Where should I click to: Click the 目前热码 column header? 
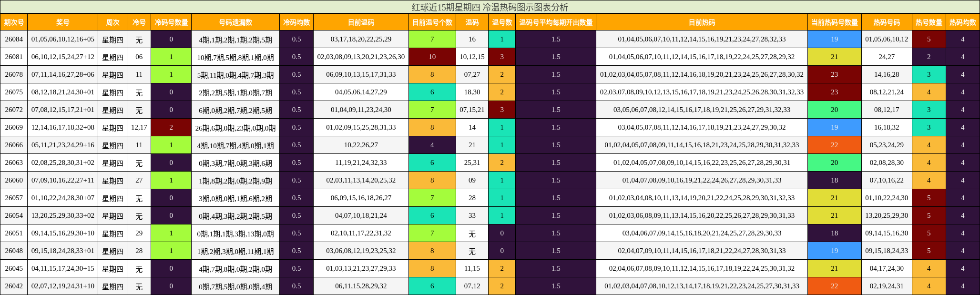(x=702, y=22)
